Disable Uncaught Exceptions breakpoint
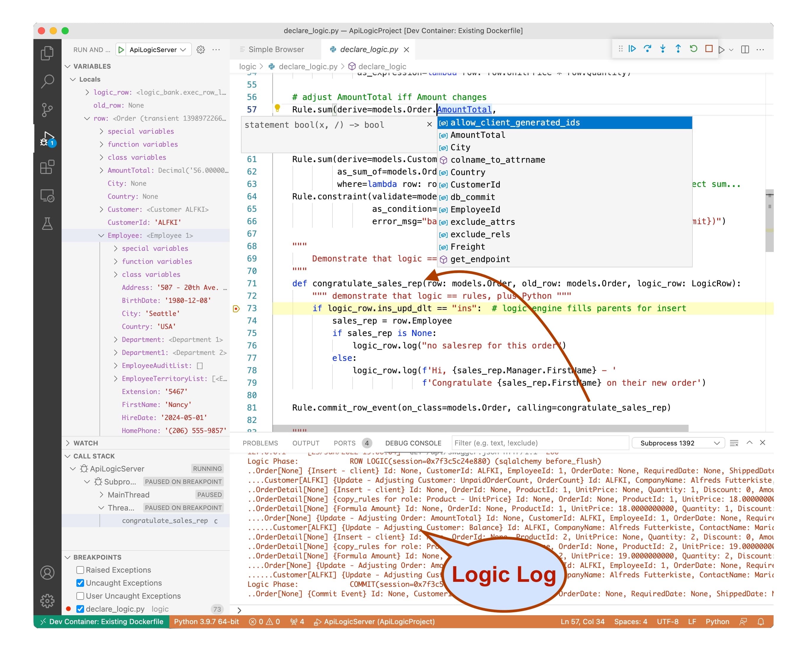 click(80, 583)
